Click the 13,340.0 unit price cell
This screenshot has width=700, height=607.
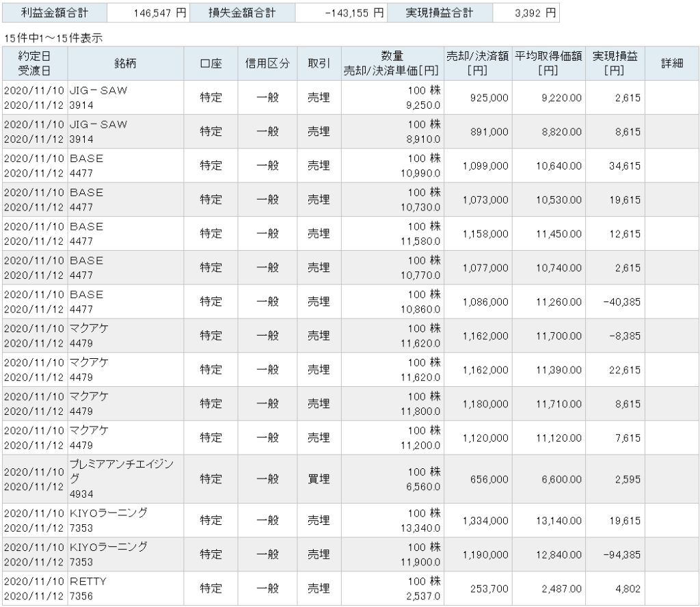pyautogui.click(x=420, y=528)
